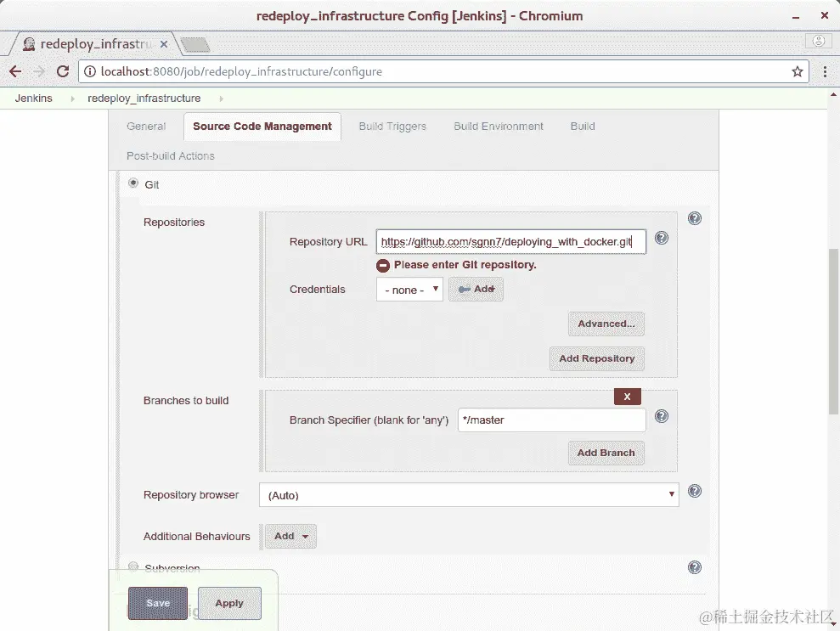Focus the Branch Specifier input field
Screen dimensions: 840x631
[x=552, y=420]
